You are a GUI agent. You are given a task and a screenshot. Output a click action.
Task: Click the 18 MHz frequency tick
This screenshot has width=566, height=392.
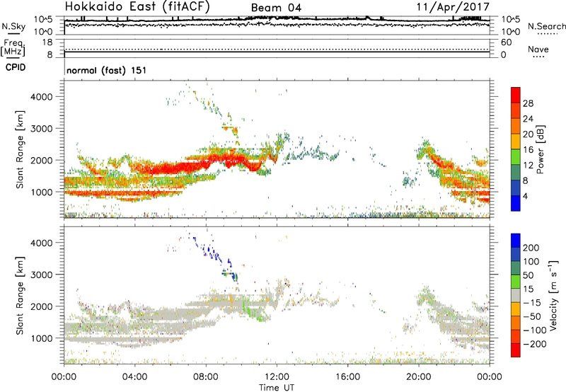[x=47, y=42]
